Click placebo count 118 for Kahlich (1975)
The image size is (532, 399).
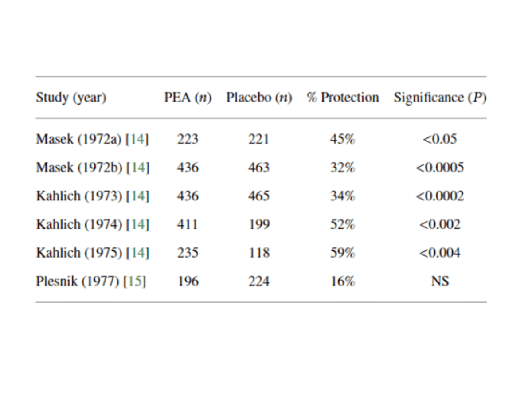tap(259, 253)
